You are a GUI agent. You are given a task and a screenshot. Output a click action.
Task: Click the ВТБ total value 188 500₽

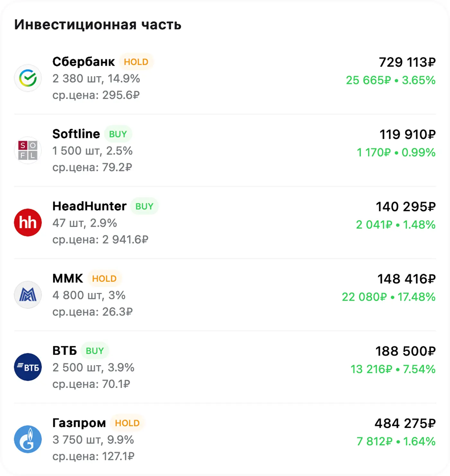(x=405, y=351)
